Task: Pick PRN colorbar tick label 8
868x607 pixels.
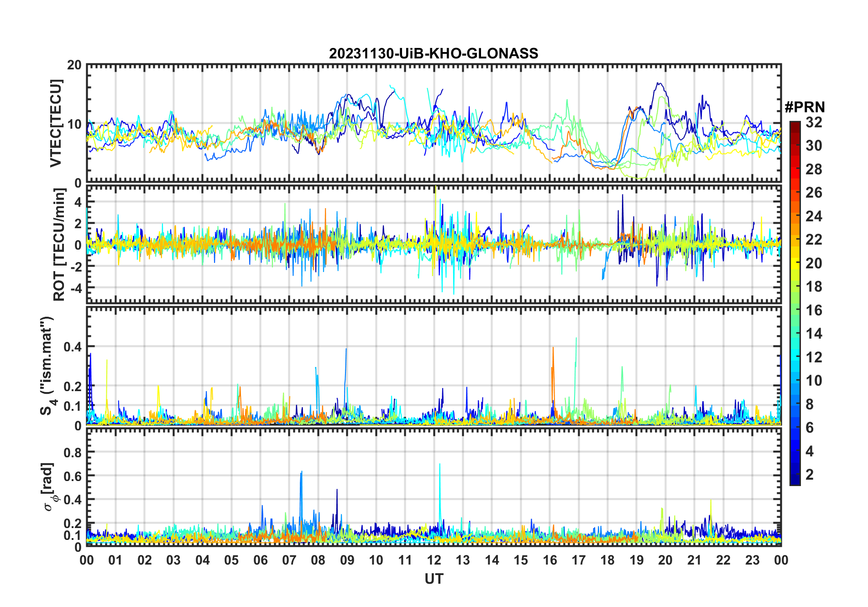Action: click(810, 404)
